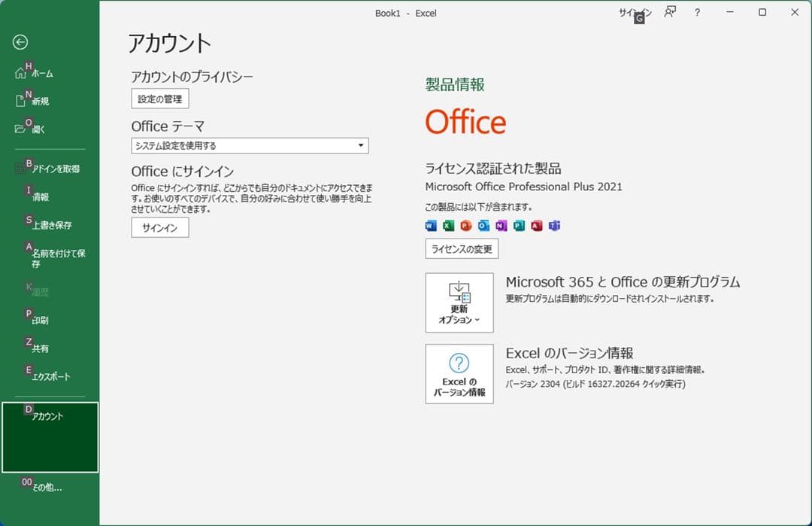Select the Excel product icon
This screenshot has height=526, width=812.
click(448, 225)
